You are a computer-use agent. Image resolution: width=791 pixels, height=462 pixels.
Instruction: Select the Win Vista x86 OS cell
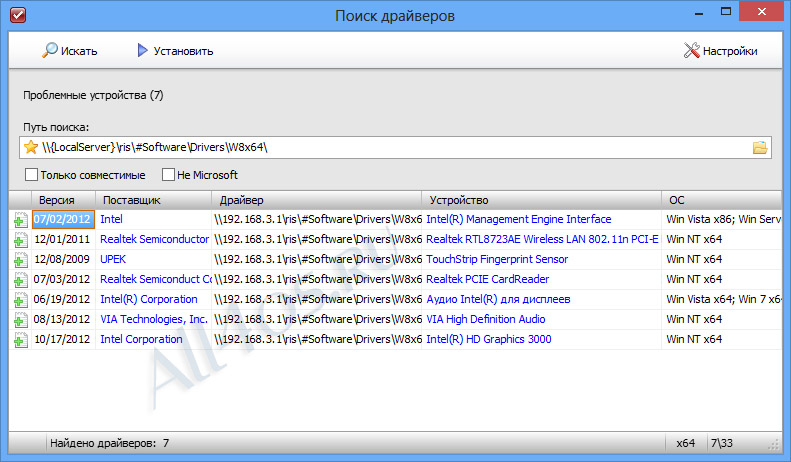(x=722, y=219)
